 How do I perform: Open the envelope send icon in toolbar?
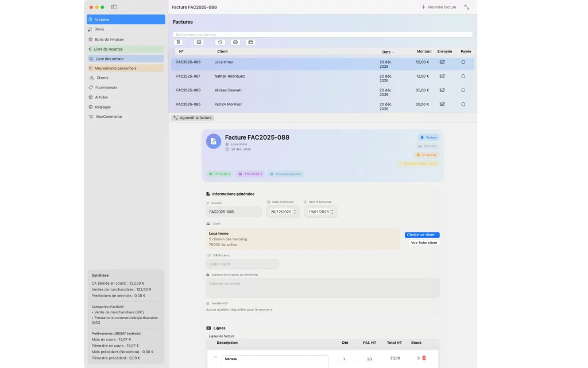point(198,42)
